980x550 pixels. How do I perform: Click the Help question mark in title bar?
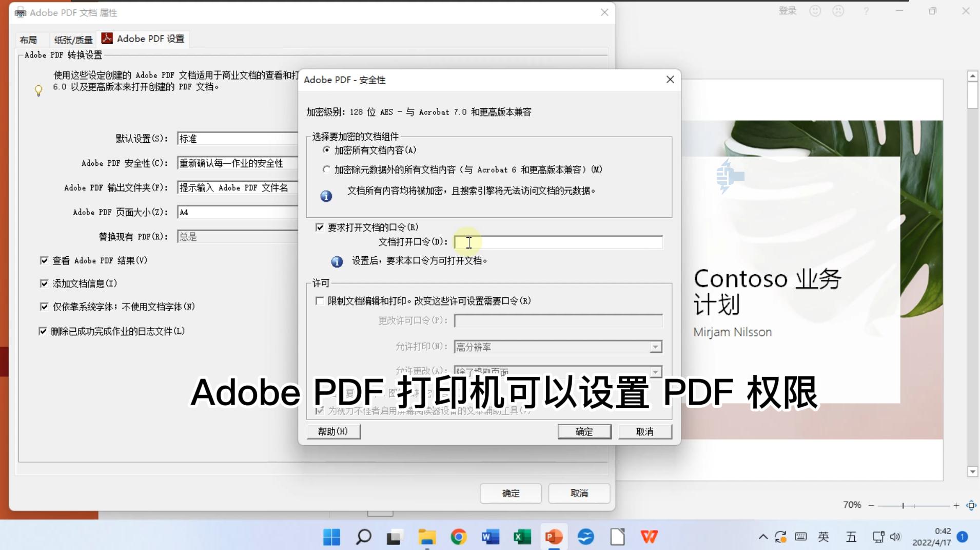pos(866,11)
